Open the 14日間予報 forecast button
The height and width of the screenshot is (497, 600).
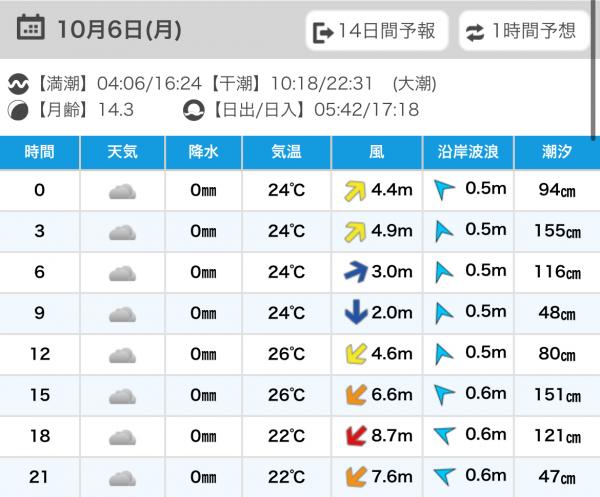pos(375,32)
